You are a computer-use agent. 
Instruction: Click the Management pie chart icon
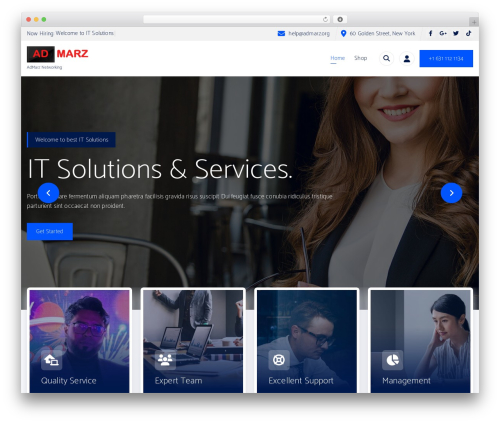click(x=392, y=360)
